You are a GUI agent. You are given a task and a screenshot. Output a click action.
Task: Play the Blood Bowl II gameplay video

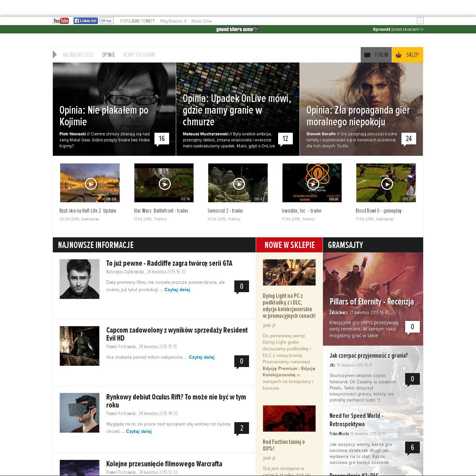click(x=387, y=184)
